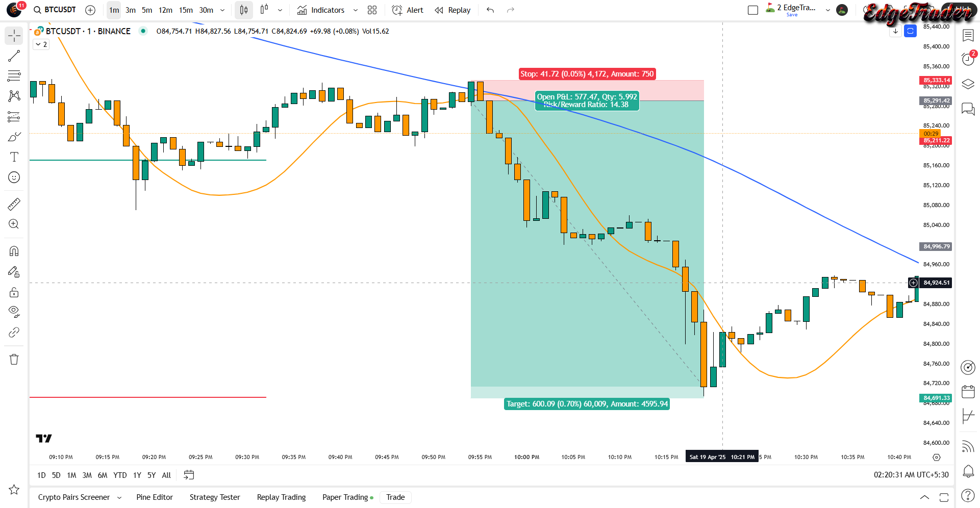The height and width of the screenshot is (508, 980).
Task: Open the emoji icons tool
Action: 14,177
